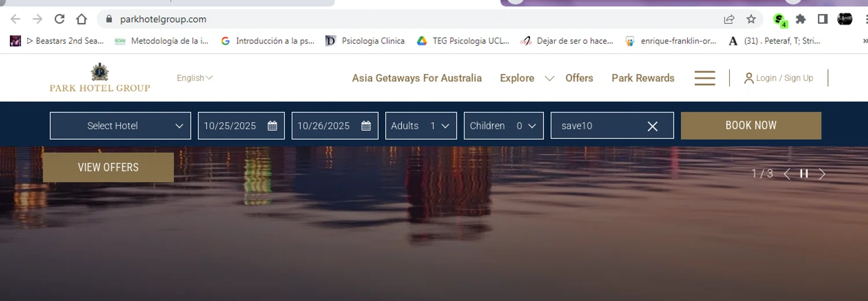Click the promo code field save10
Viewport: 868px width, 301px height.
[612, 126]
